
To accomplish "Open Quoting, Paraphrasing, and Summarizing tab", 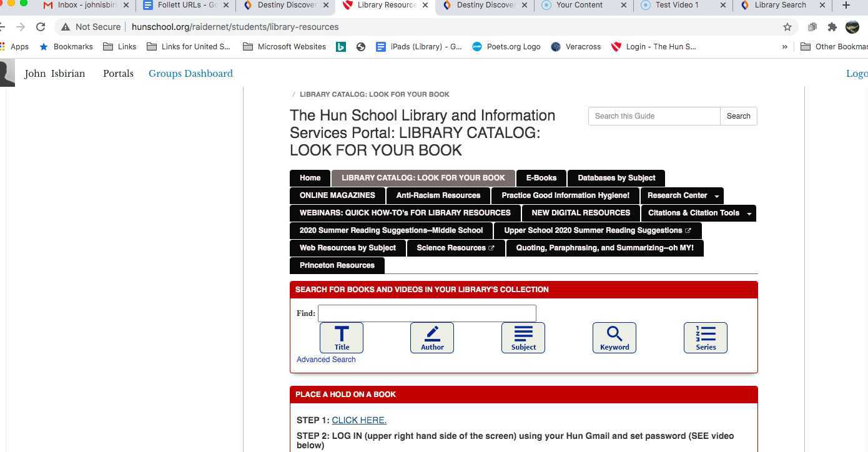I will click(x=604, y=248).
